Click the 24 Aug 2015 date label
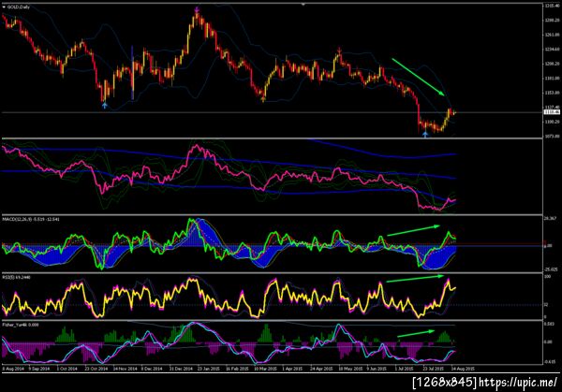 pyautogui.click(x=463, y=369)
